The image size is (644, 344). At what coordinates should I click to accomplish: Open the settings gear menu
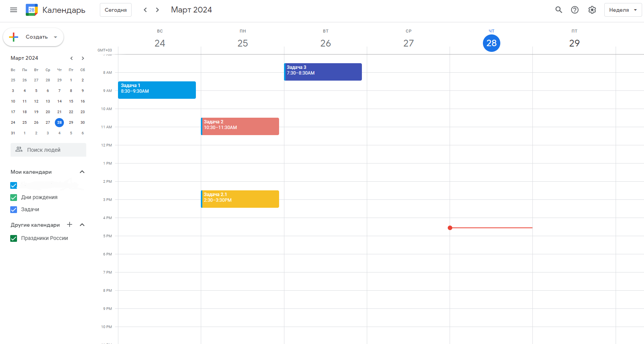click(x=592, y=10)
